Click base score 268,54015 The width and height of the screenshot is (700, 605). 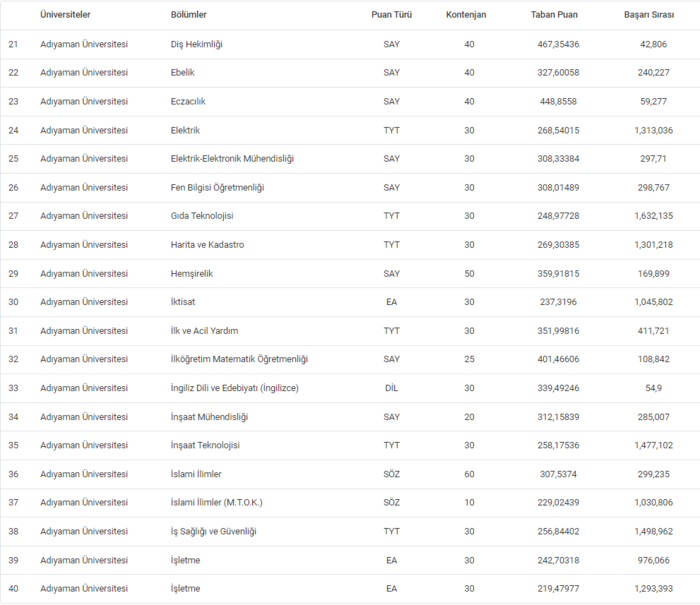pos(558,130)
